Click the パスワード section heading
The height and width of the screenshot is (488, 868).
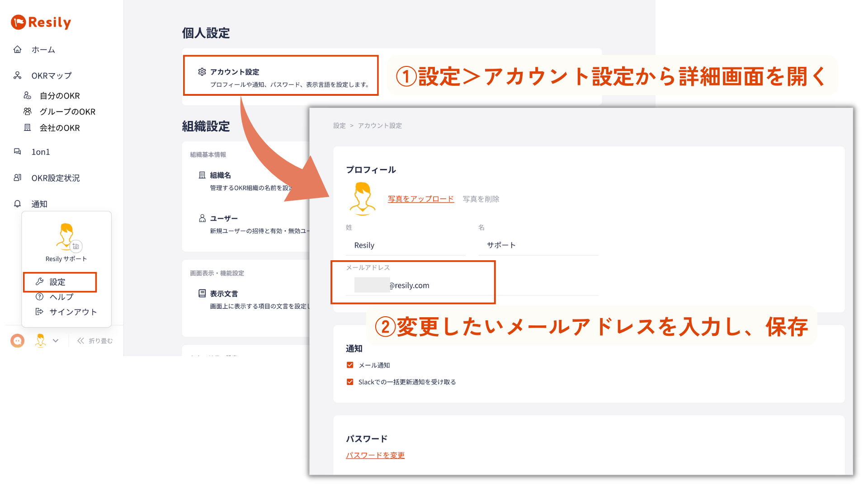click(x=367, y=439)
